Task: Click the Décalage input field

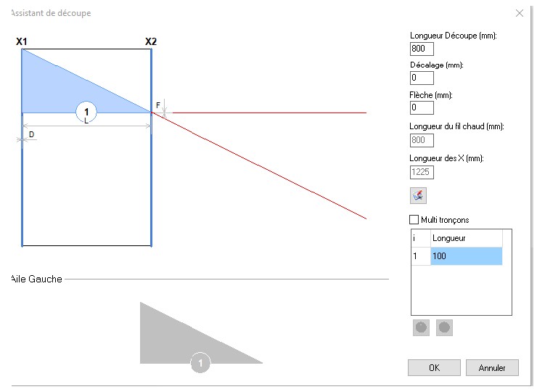Action: pyautogui.click(x=422, y=78)
